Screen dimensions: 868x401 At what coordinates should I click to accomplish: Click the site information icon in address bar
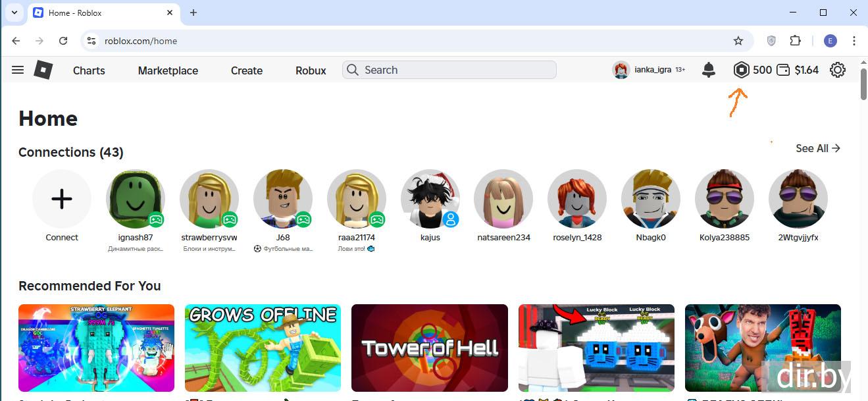(91, 41)
